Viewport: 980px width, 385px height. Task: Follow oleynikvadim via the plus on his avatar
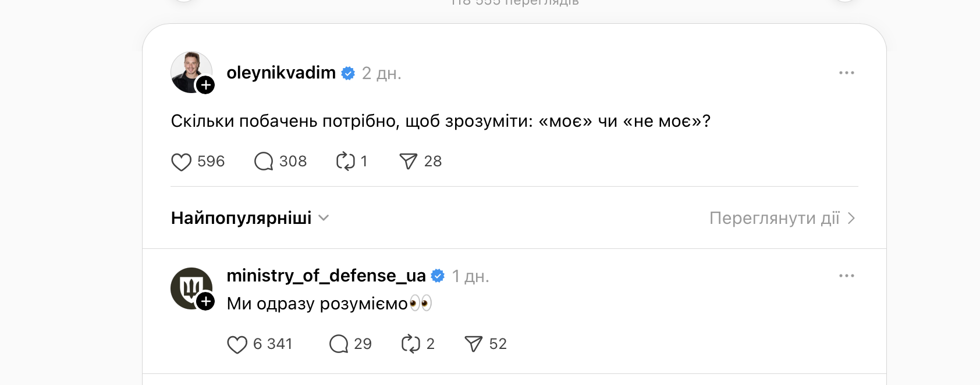pos(205,86)
